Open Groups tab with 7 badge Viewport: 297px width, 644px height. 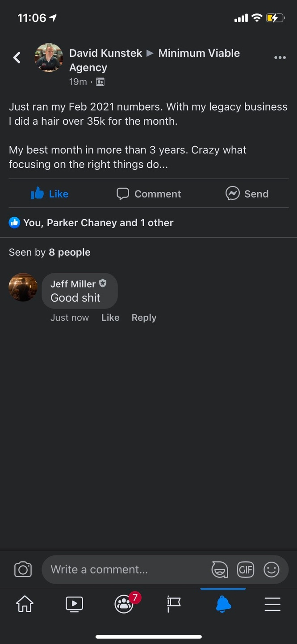click(x=124, y=604)
